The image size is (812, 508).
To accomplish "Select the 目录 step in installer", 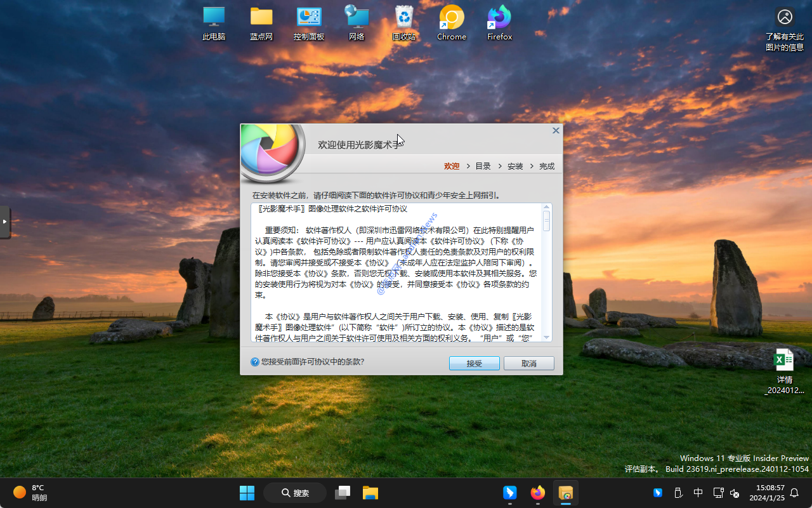I will click(483, 166).
